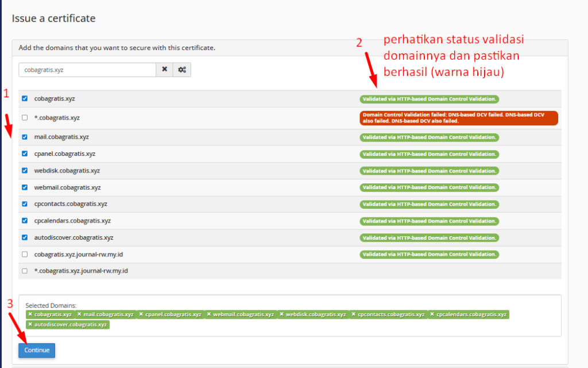588x368 pixels.
Task: Click the green Validated badge for cobagratis.xyz
Action: coord(428,98)
